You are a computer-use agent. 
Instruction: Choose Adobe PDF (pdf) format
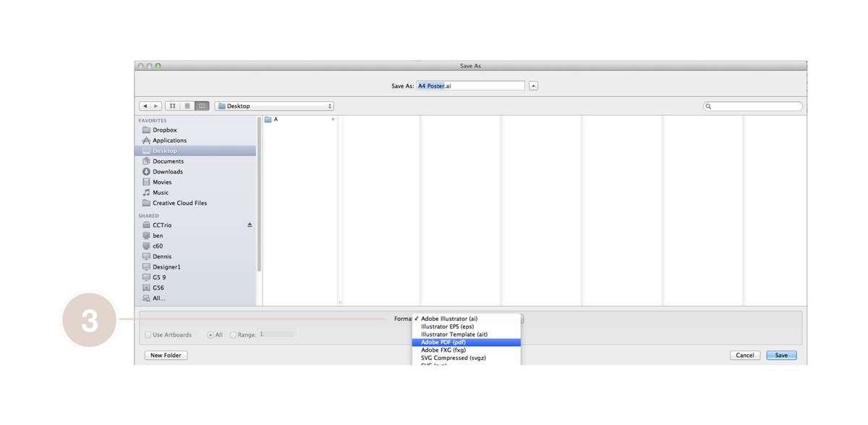(467, 342)
